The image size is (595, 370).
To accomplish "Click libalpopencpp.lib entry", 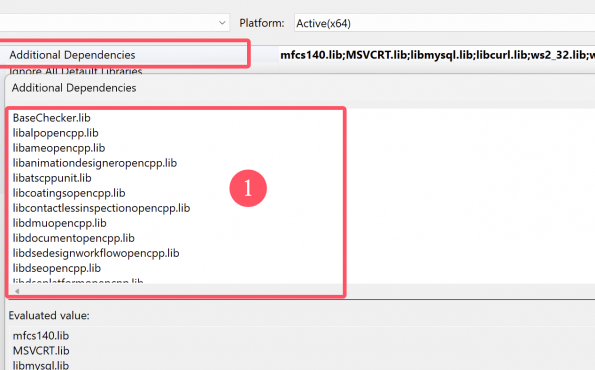I will pos(55,133).
